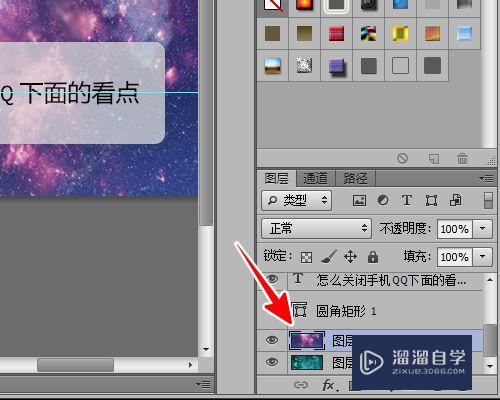Click the layers list scroll up arrow
The height and width of the screenshot is (400, 500).
coord(490,280)
